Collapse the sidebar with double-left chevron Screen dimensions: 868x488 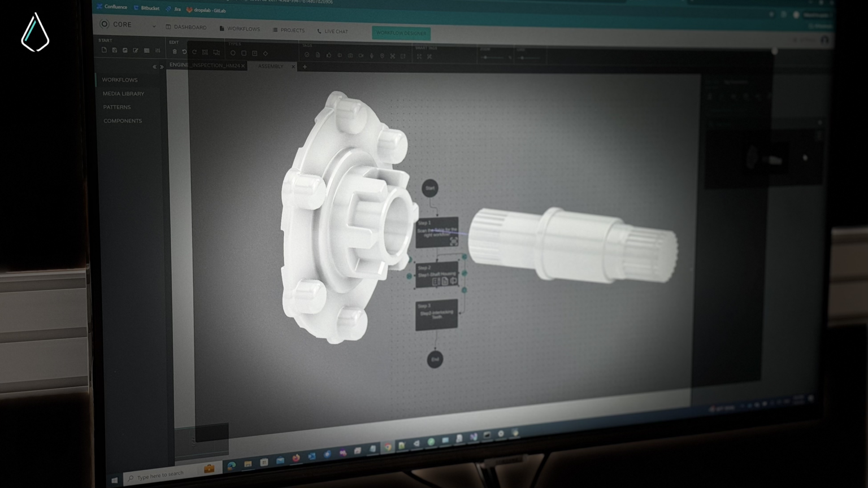tap(154, 67)
